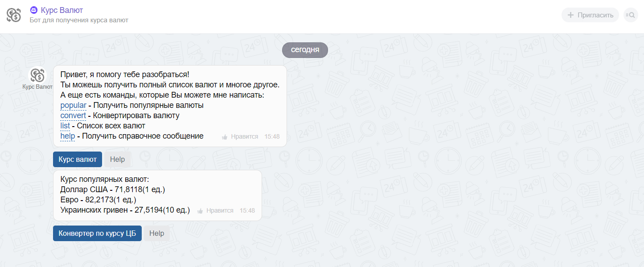The image size is (644, 267).
Task: Click the convert command link
Action: pyautogui.click(x=73, y=116)
